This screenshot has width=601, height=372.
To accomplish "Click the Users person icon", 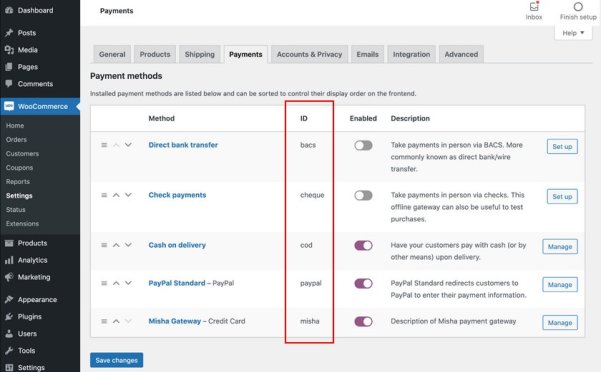I will (9, 334).
